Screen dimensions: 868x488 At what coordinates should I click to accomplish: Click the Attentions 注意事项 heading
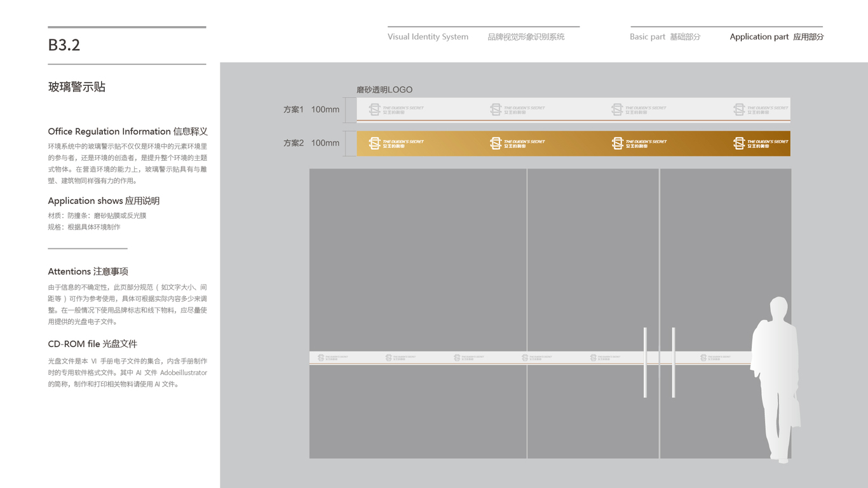click(88, 271)
